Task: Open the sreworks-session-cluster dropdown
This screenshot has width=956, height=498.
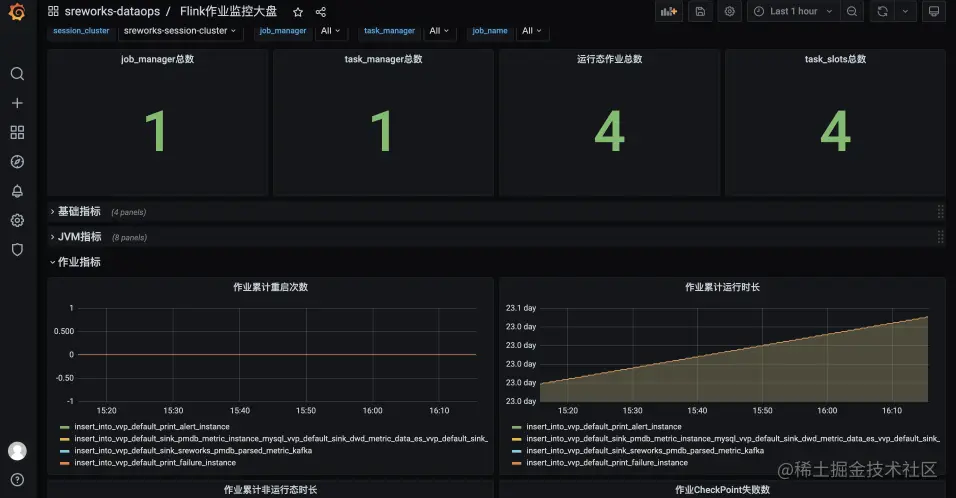Action: (x=179, y=30)
